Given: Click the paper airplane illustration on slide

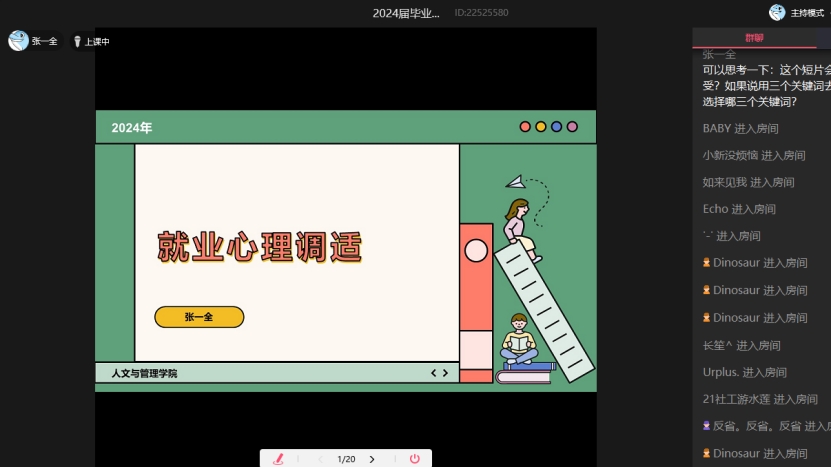Looking at the screenshot, I should [514, 182].
